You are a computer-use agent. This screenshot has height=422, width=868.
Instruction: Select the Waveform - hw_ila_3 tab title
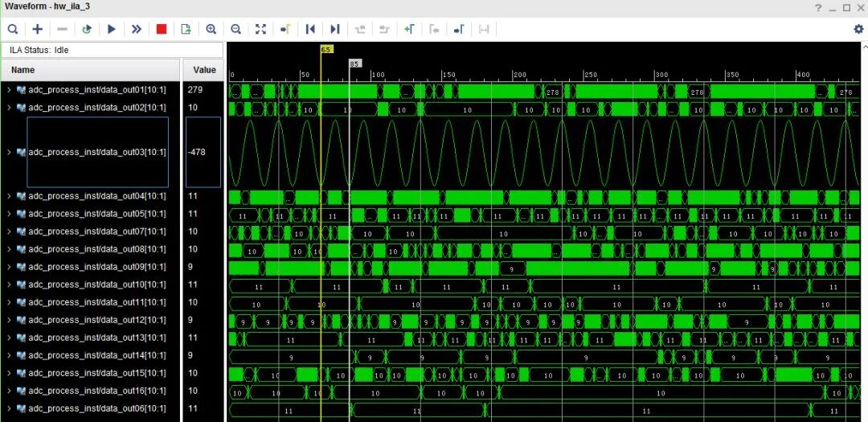47,6
